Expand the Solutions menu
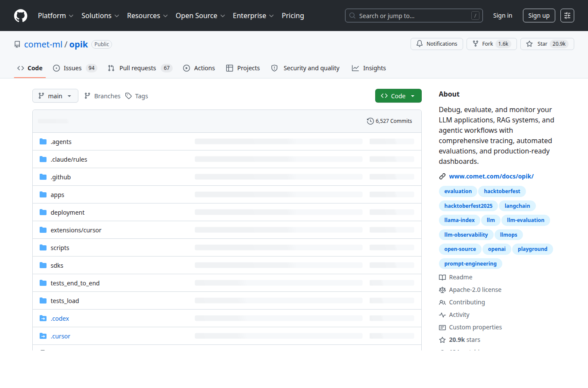This screenshot has height=388, width=588. [100, 16]
